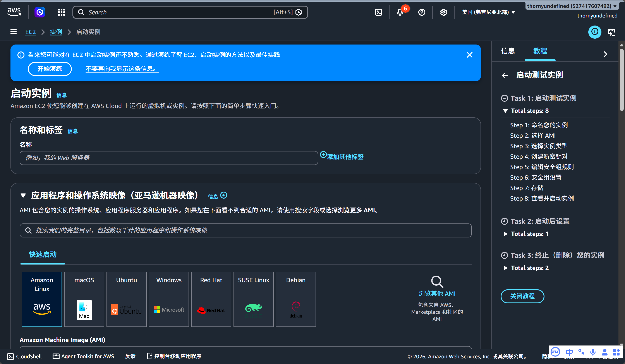This screenshot has width=625, height=364.
Task: Collapse the 应用程序和操作系统映像 section
Action: click(23, 195)
